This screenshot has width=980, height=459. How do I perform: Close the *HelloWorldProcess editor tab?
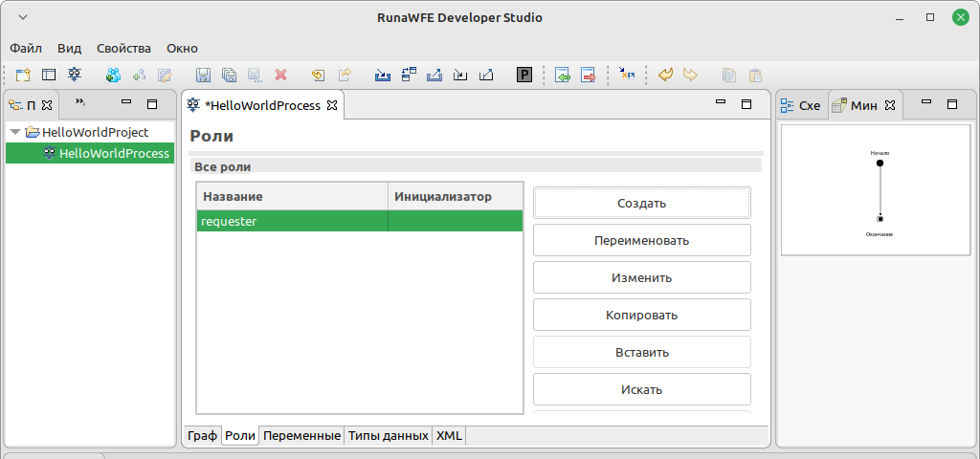click(332, 105)
